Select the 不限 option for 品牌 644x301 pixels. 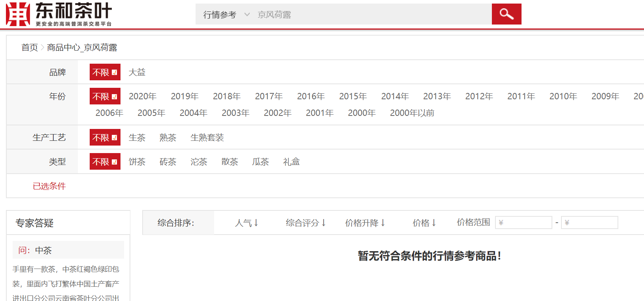(x=105, y=72)
